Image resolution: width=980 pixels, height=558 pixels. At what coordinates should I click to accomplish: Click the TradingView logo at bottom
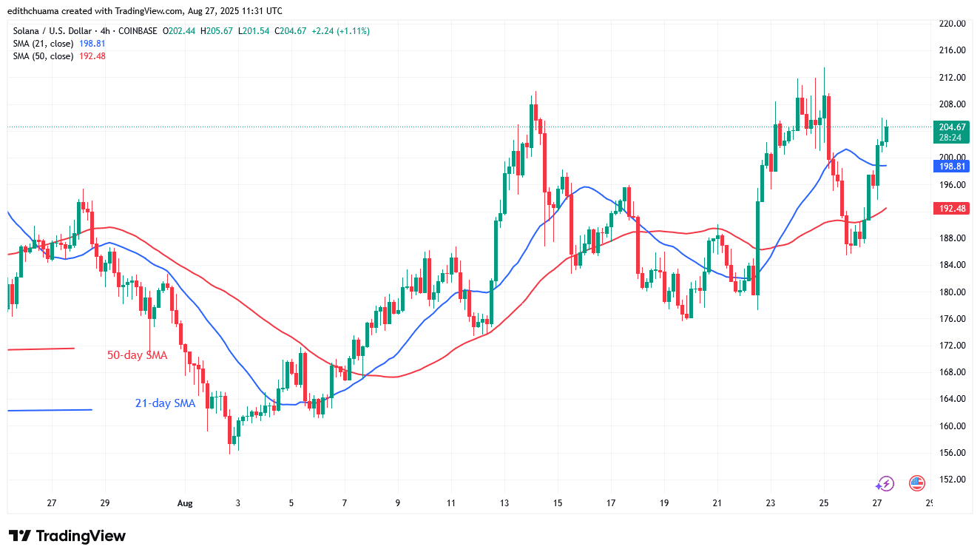(x=67, y=536)
